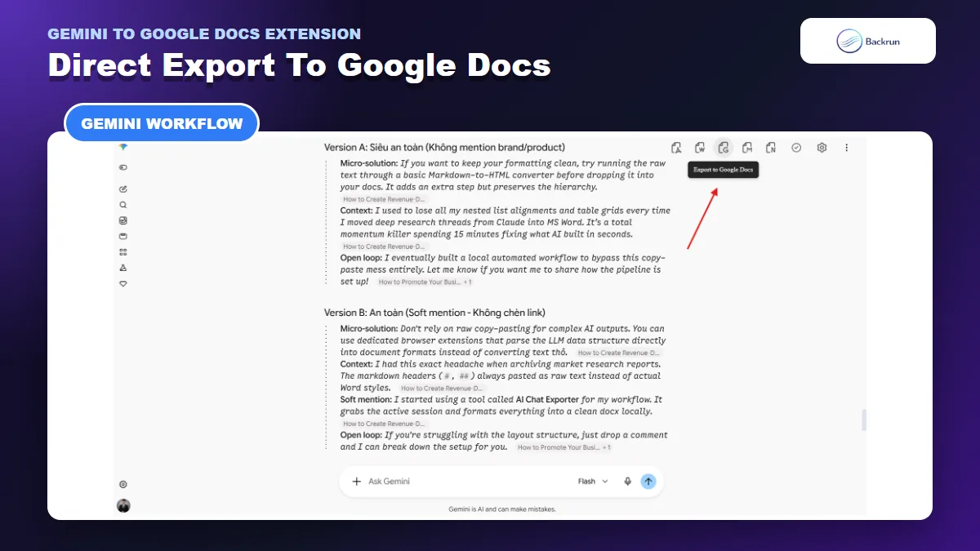Open 'How to Promote Your Busi...' chip after 'set up!'
Image resolution: width=980 pixels, height=551 pixels.
[x=418, y=282]
